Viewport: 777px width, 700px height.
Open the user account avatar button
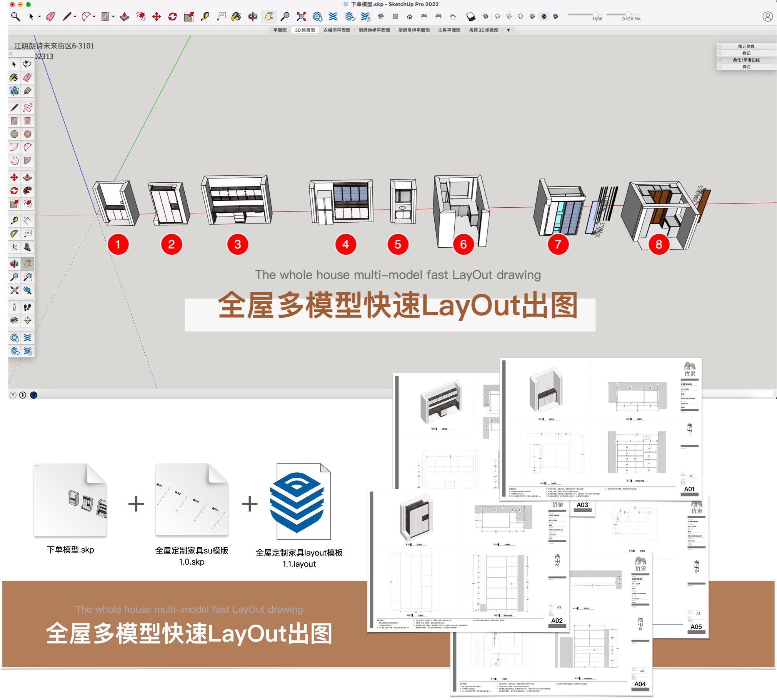click(767, 16)
